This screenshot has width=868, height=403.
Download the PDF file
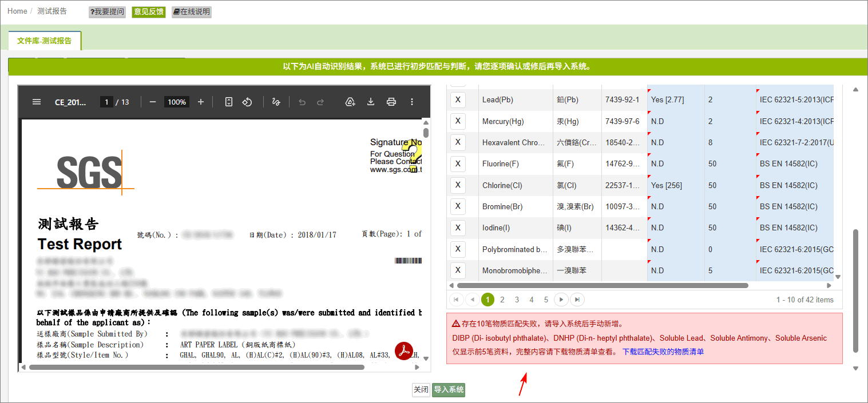click(371, 102)
